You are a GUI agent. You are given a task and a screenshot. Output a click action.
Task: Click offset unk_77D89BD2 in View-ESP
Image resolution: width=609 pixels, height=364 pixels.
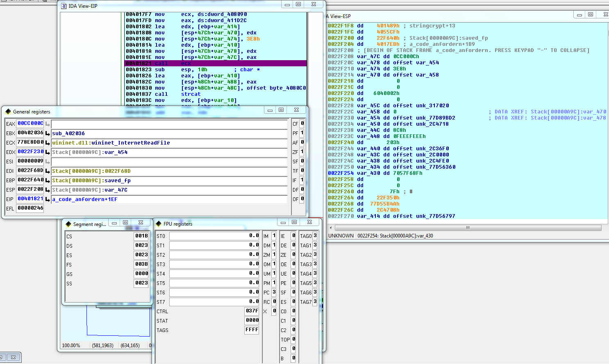(424, 118)
